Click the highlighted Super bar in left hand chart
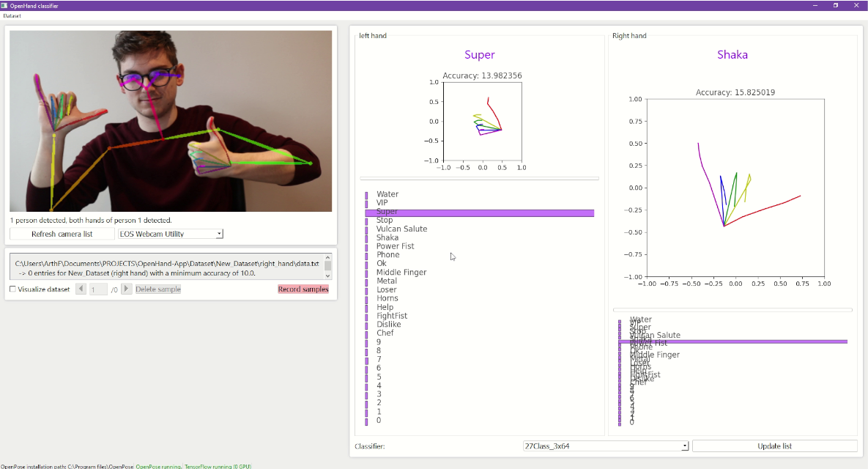Viewport: 868px width, 469px height. [480, 213]
